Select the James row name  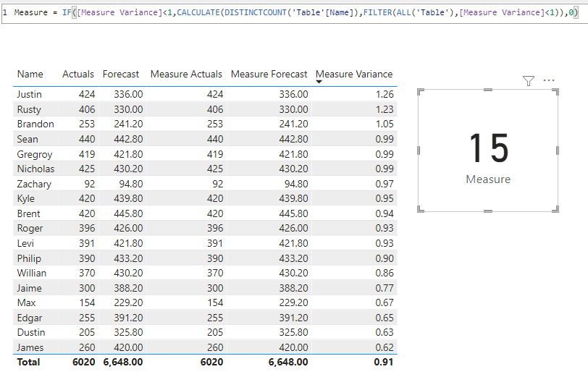[30, 348]
